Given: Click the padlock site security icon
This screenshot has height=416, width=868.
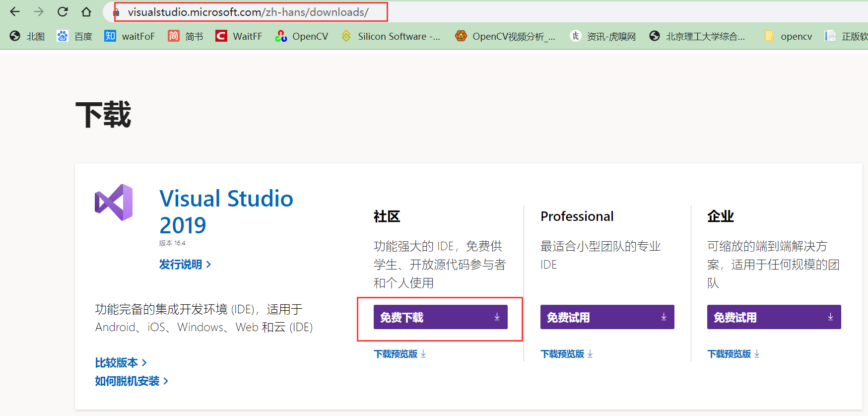Looking at the screenshot, I should pyautogui.click(x=116, y=12).
